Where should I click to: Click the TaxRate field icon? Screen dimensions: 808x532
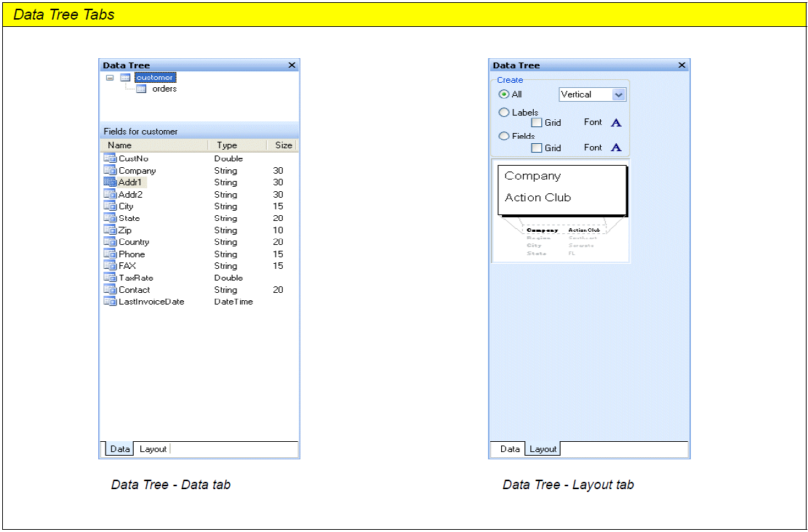(x=110, y=278)
